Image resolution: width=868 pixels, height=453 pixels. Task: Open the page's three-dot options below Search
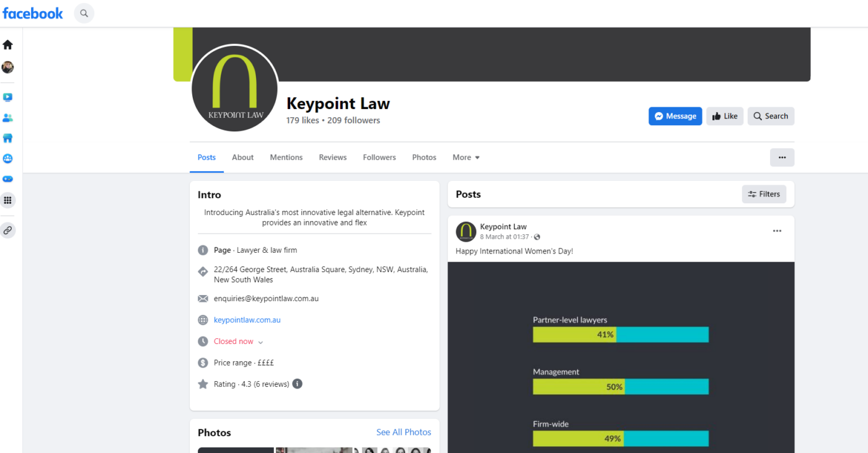coord(782,157)
